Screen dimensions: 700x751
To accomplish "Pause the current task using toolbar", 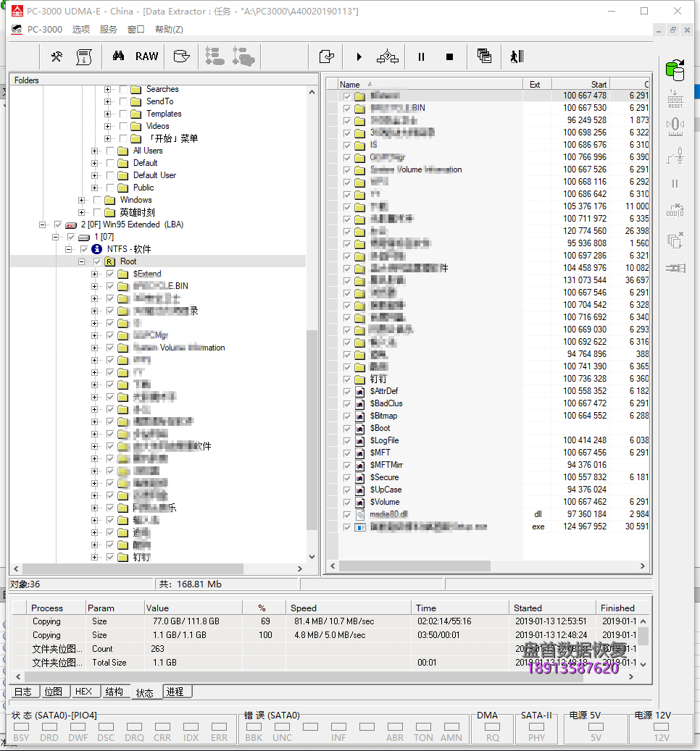I will (x=421, y=56).
